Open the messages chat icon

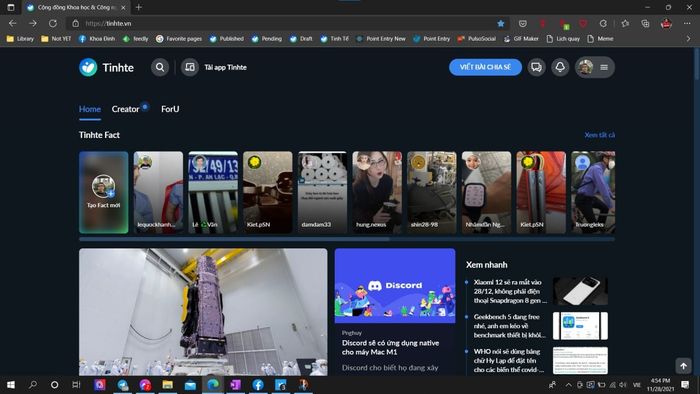(x=536, y=67)
